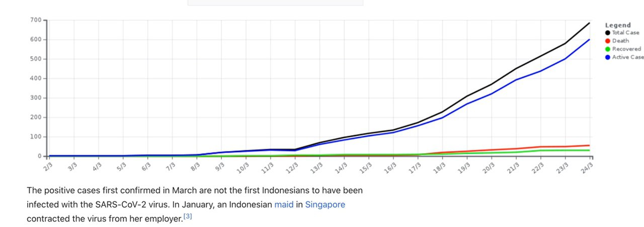The height and width of the screenshot is (227, 644).
Task: Open the "Singapore" link
Action: pos(325,205)
